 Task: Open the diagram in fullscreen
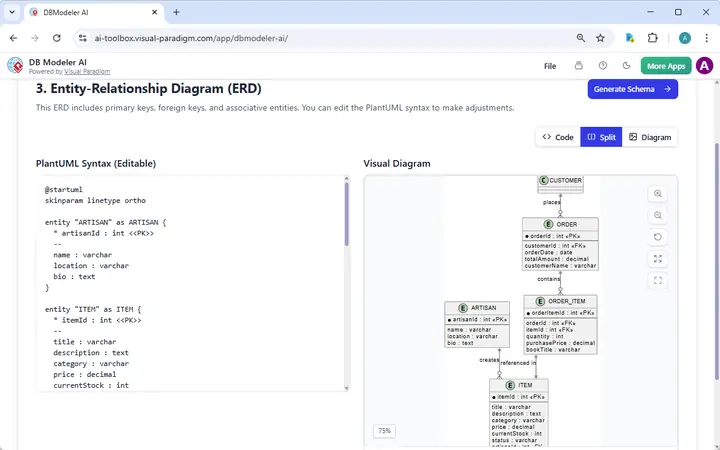tap(658, 281)
